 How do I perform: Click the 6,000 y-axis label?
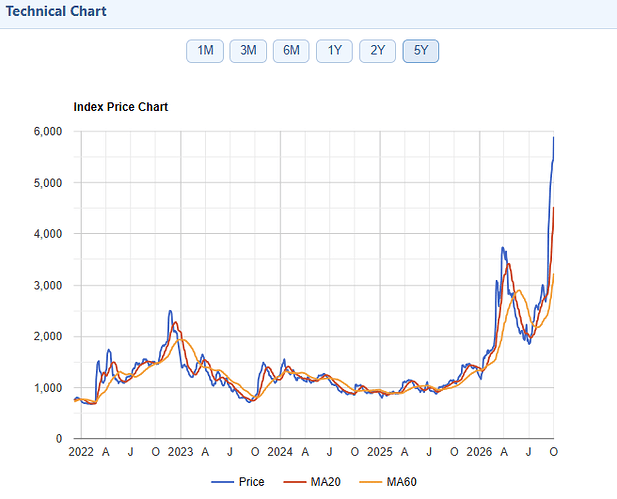(48, 131)
